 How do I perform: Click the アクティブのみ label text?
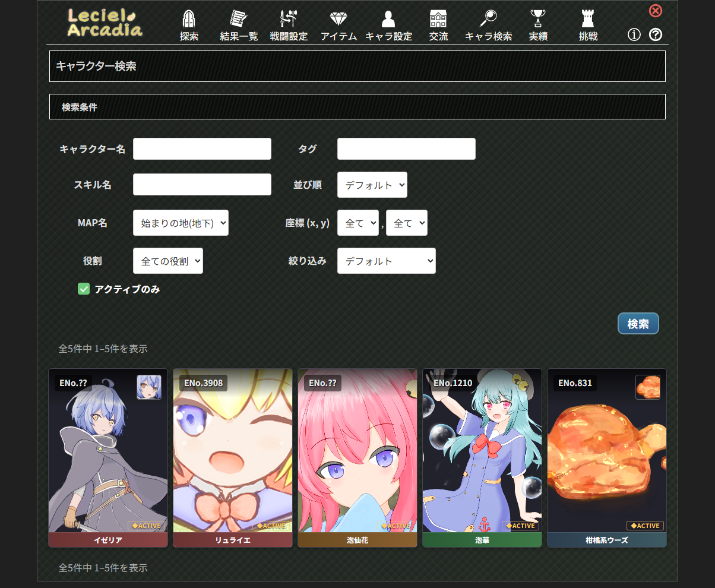[127, 289]
